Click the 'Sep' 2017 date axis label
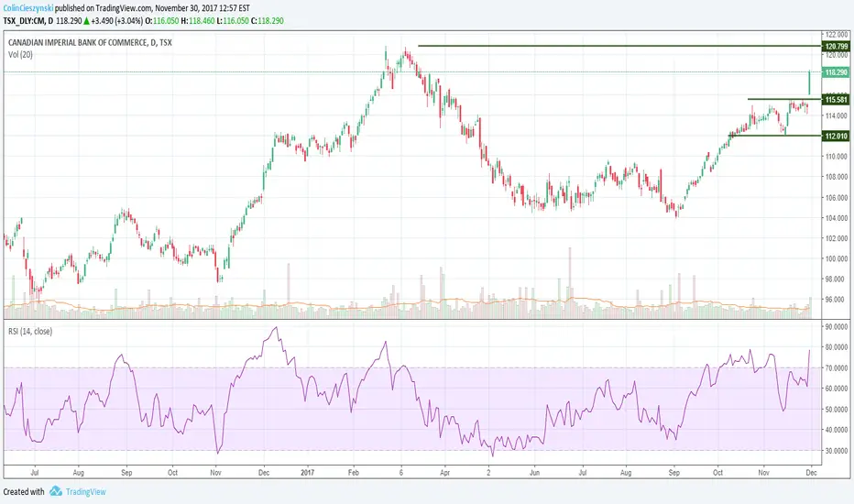This screenshot has width=854, height=504. [x=673, y=473]
